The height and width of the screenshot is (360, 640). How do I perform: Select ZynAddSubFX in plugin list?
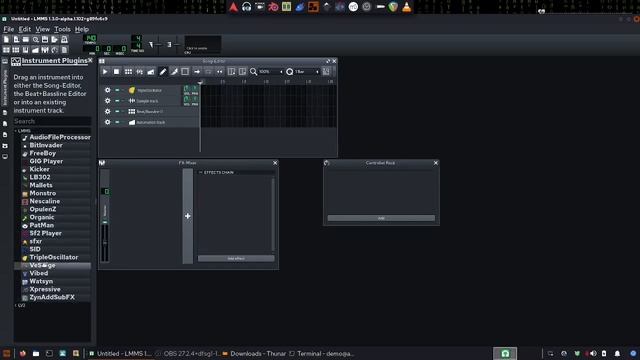click(52, 298)
